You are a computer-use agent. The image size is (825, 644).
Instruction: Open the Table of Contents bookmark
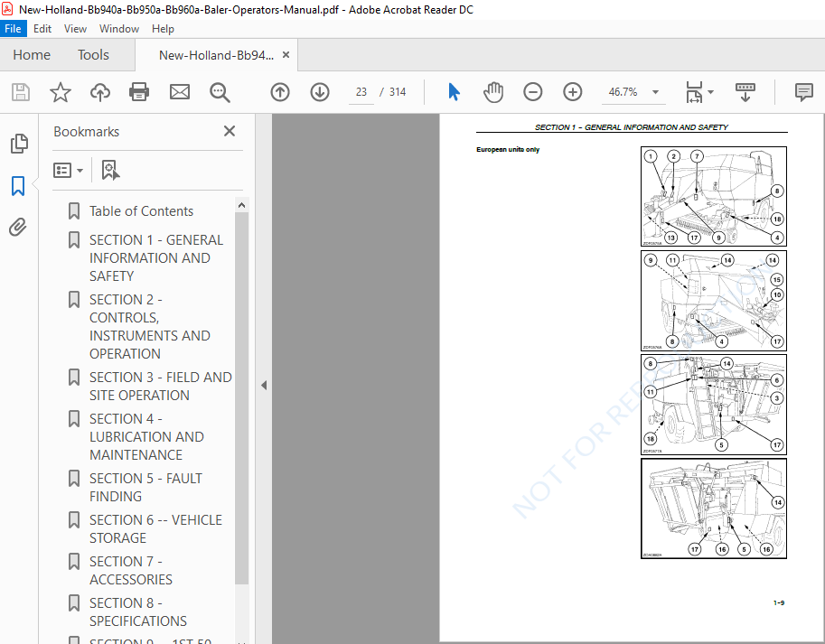[x=141, y=210]
